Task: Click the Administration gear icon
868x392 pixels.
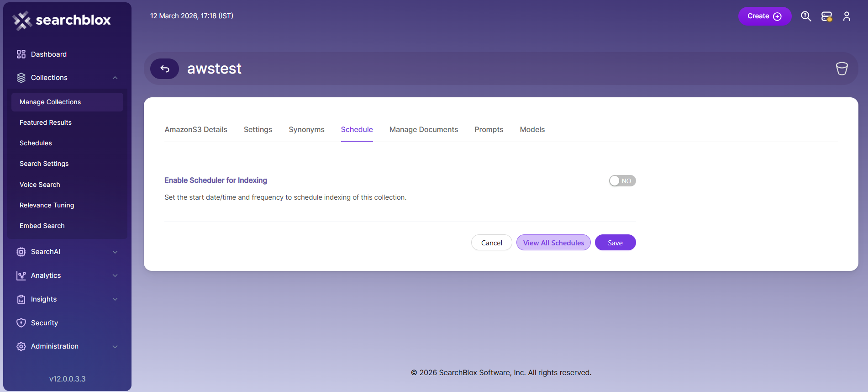Action: tap(21, 346)
